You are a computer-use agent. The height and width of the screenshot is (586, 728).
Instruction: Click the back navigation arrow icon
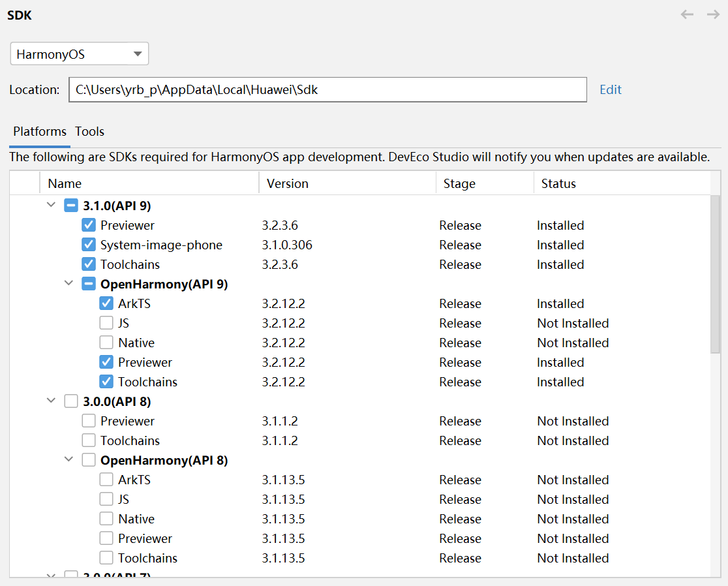[687, 14]
